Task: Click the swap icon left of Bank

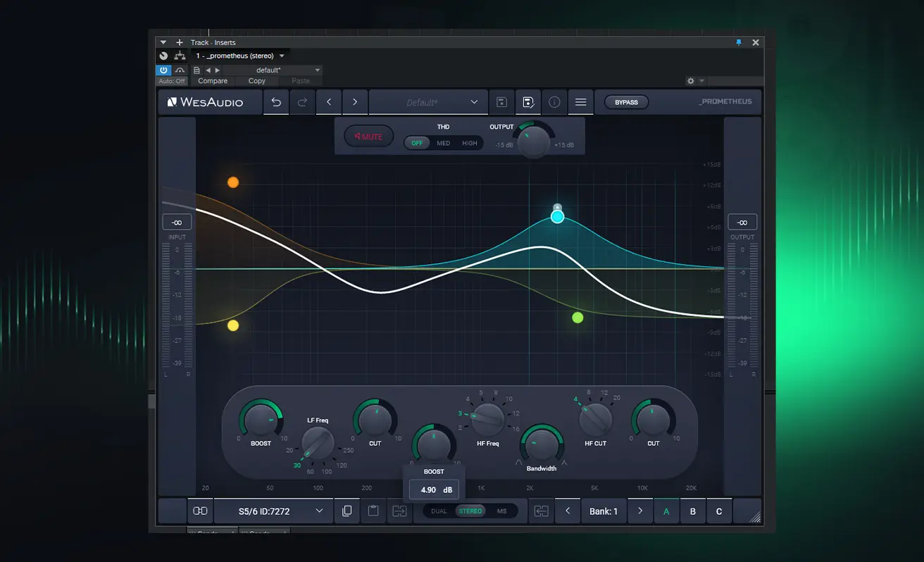Action: click(x=541, y=511)
